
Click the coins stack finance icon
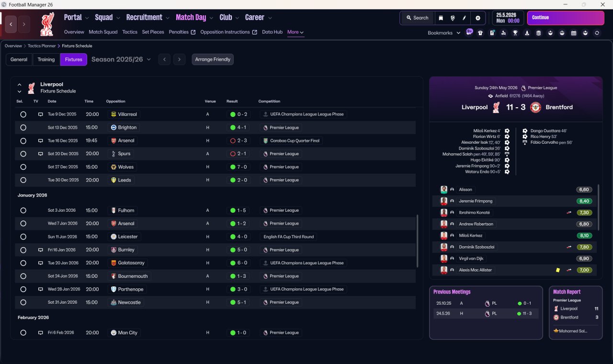pyautogui.click(x=538, y=33)
